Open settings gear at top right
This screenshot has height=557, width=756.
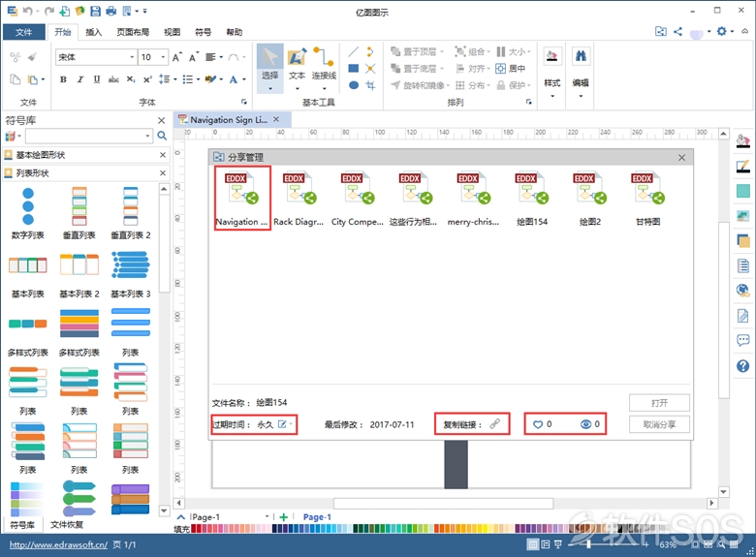click(721, 31)
